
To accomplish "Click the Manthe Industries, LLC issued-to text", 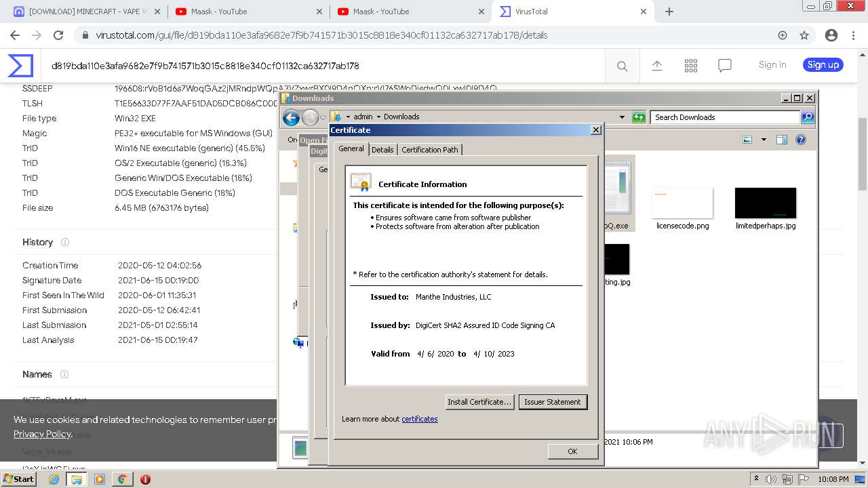I will click(453, 297).
